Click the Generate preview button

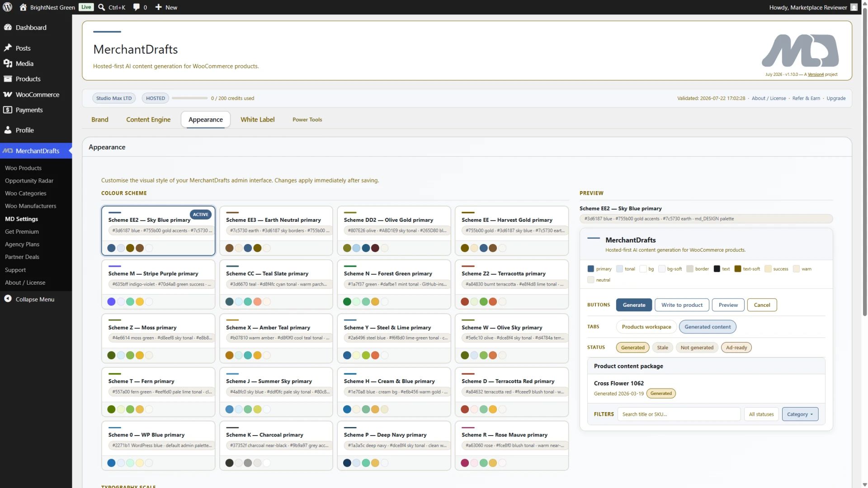[634, 305]
